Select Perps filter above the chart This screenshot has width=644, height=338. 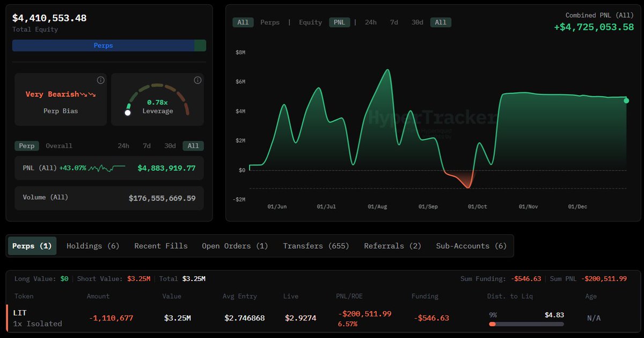coord(269,22)
